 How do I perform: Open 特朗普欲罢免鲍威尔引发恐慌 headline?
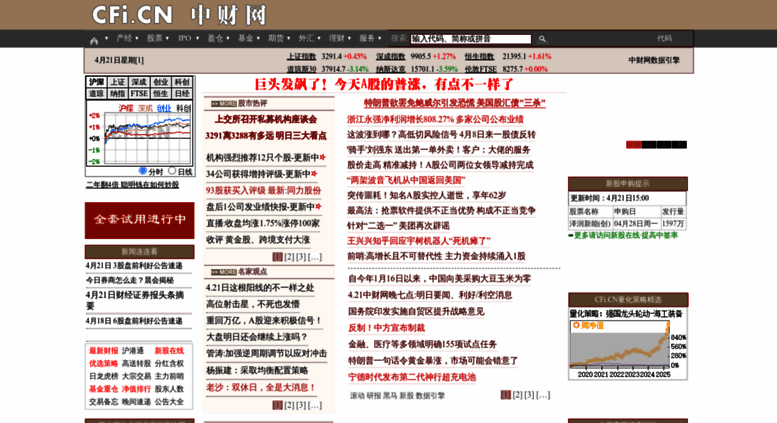454,103
